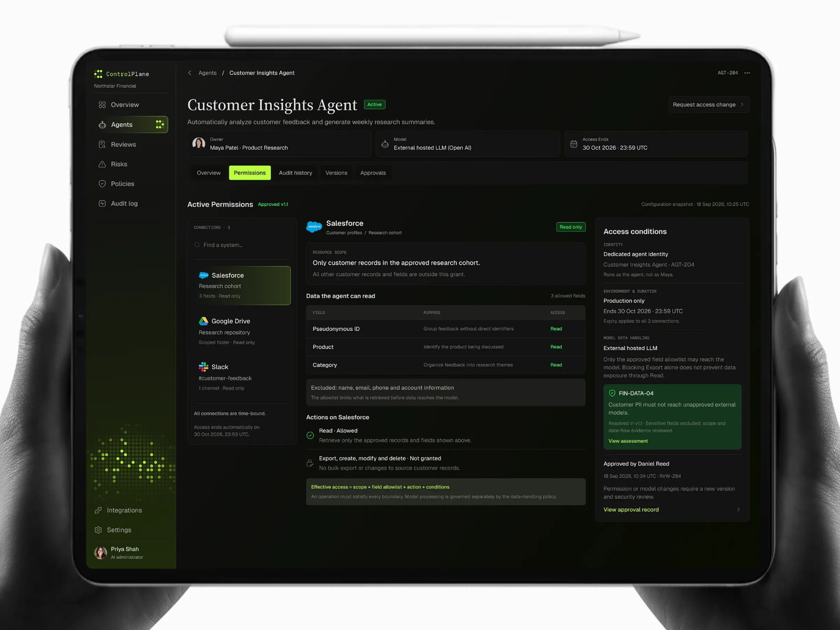Open the three-dot menu next to AGT-204
The width and height of the screenshot is (840, 630).
coord(747,73)
